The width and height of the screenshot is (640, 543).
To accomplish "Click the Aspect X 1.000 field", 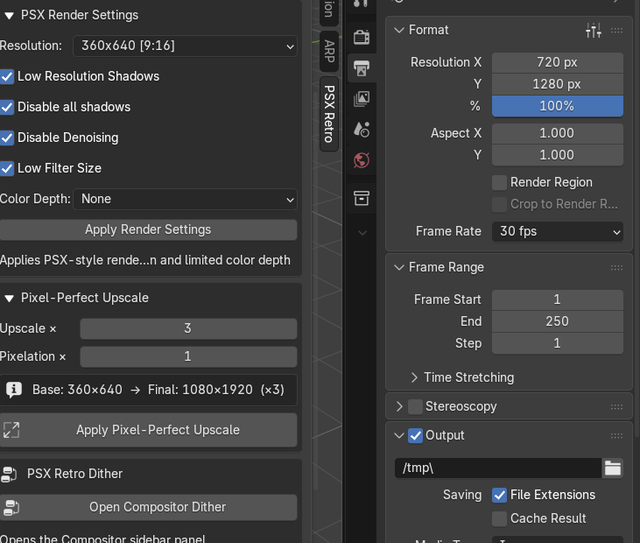I will [x=557, y=133].
